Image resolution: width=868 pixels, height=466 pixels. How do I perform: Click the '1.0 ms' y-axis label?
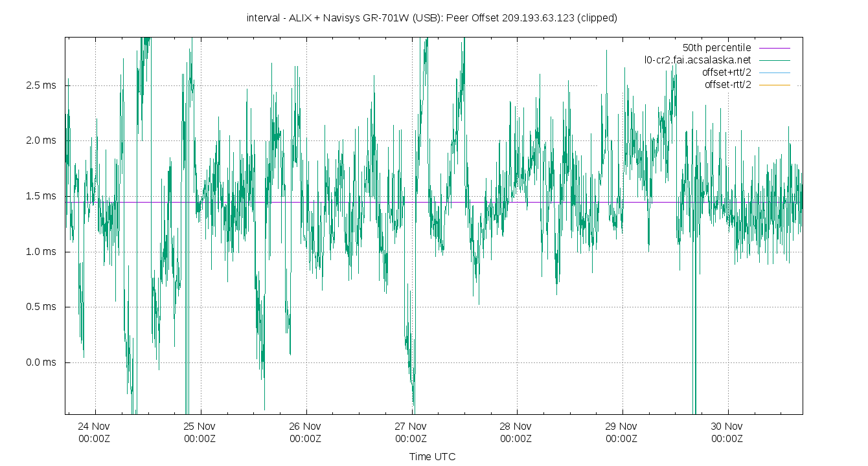40,252
